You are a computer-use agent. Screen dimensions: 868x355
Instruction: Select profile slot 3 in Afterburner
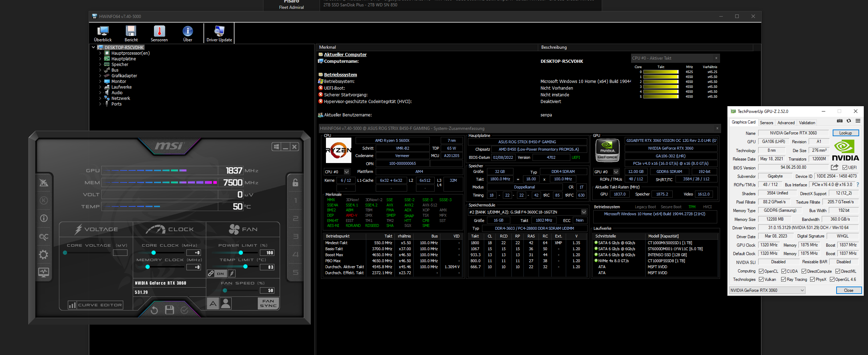tap(296, 236)
